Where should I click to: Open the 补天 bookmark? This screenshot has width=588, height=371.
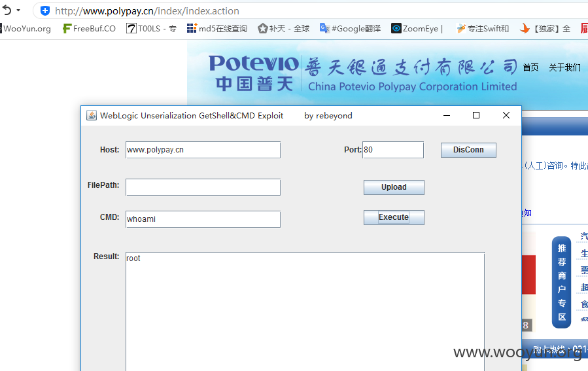click(284, 29)
